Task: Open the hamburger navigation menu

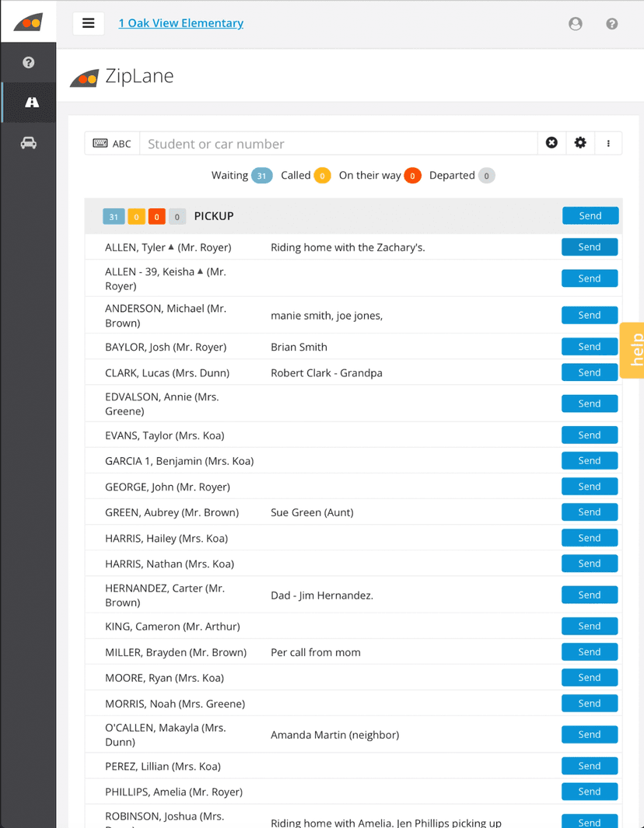Action: [x=89, y=23]
